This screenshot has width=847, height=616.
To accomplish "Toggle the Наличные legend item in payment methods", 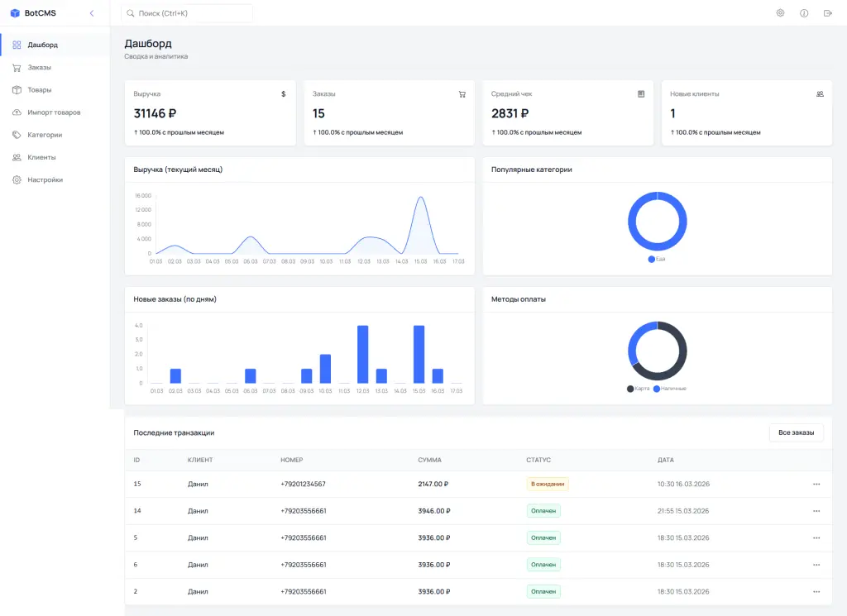I will click(670, 388).
